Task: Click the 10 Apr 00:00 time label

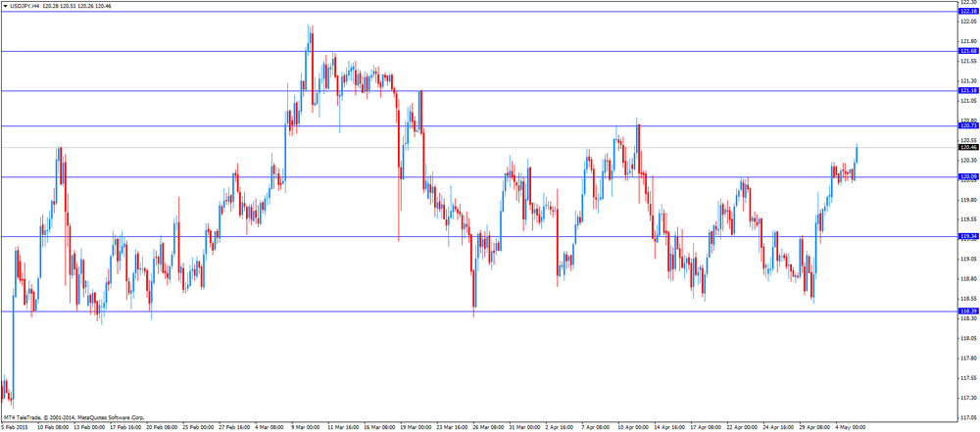Action: (x=633, y=428)
